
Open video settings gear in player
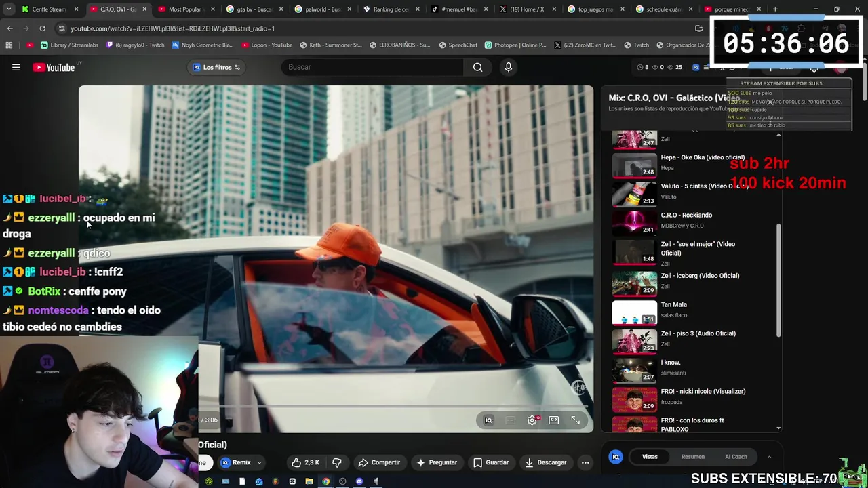[x=532, y=420]
